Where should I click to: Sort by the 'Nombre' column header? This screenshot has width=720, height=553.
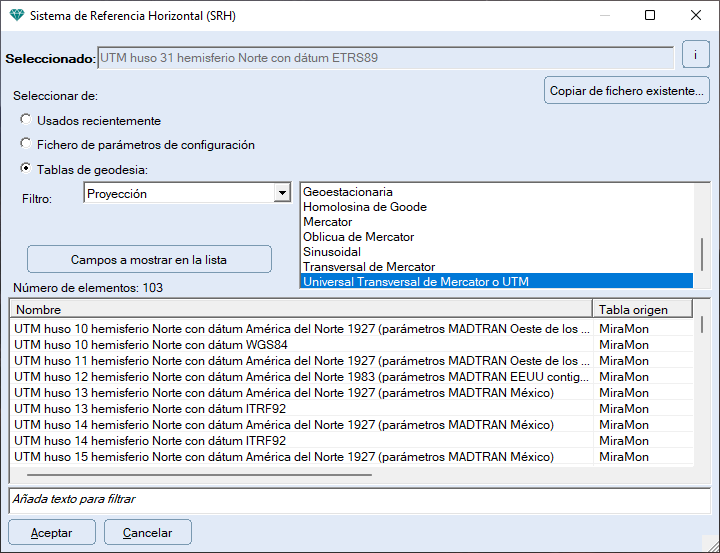[x=300, y=309]
